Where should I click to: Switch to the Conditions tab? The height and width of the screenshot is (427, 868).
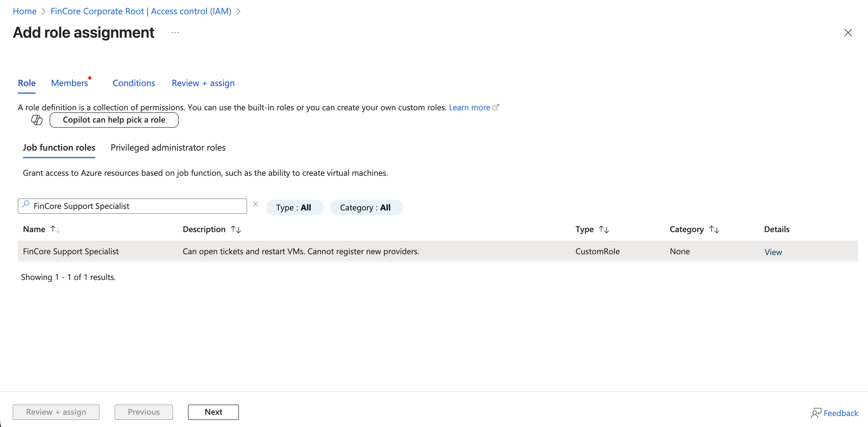coord(134,83)
